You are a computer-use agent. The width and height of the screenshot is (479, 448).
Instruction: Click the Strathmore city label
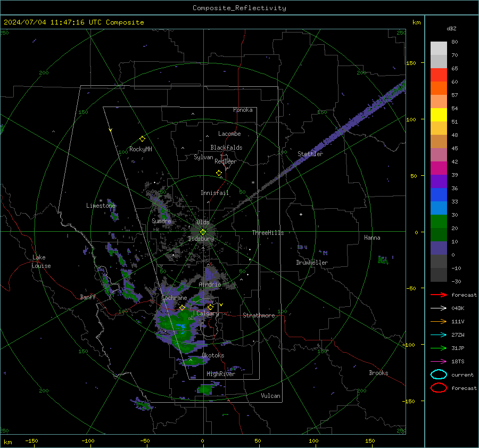tap(259, 315)
